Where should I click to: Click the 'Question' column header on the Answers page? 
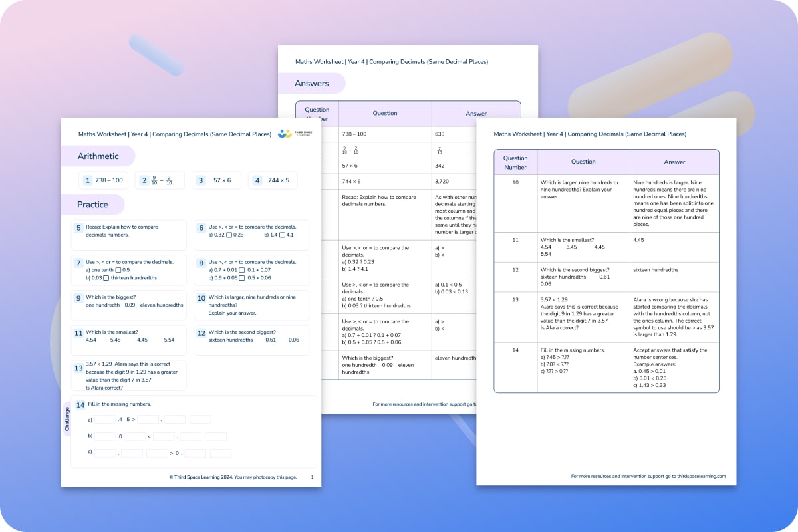385,113
